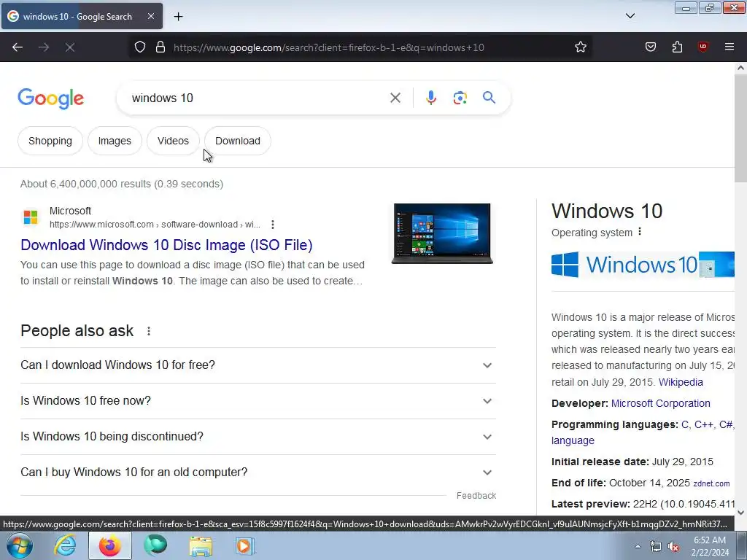Start voice search with the microphone icon
This screenshot has height=560, width=747.
[x=430, y=98]
